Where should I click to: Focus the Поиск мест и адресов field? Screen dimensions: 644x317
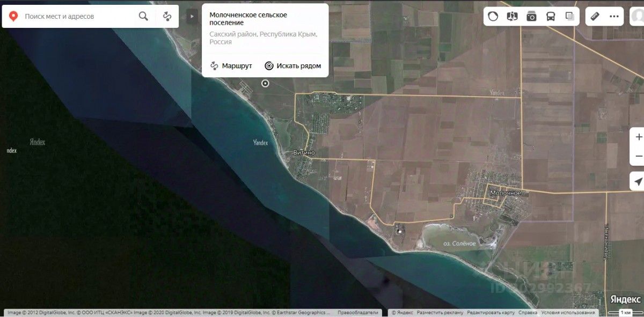[x=78, y=17]
